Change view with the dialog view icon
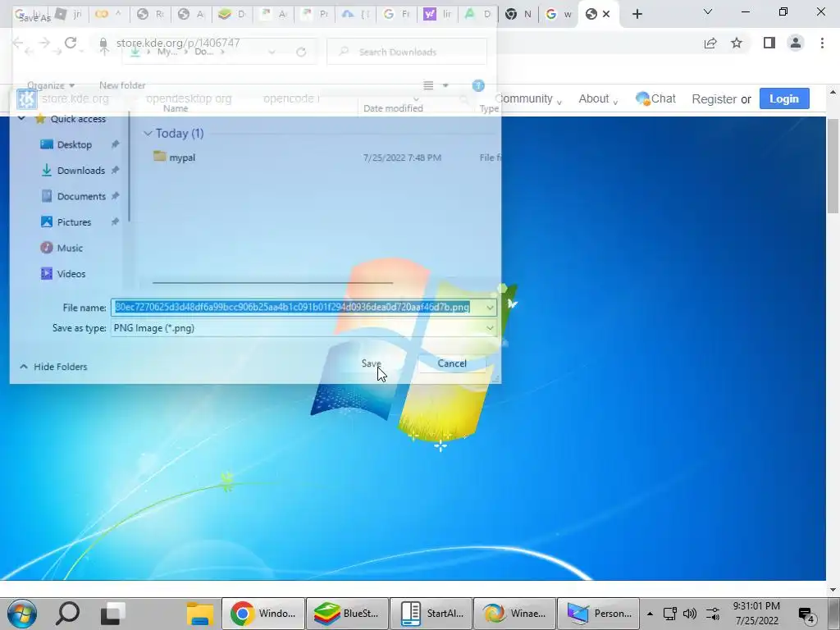The height and width of the screenshot is (630, 840). (428, 85)
